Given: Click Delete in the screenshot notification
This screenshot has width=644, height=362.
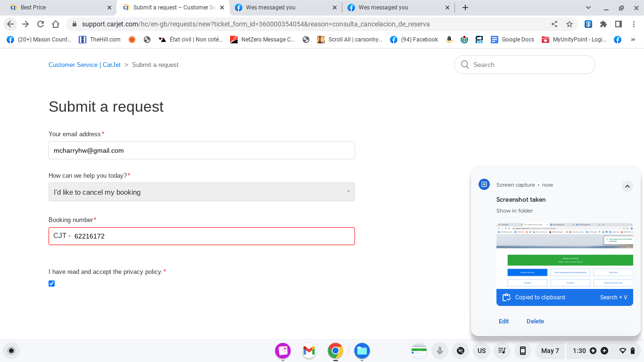Looking at the screenshot, I should (x=535, y=321).
